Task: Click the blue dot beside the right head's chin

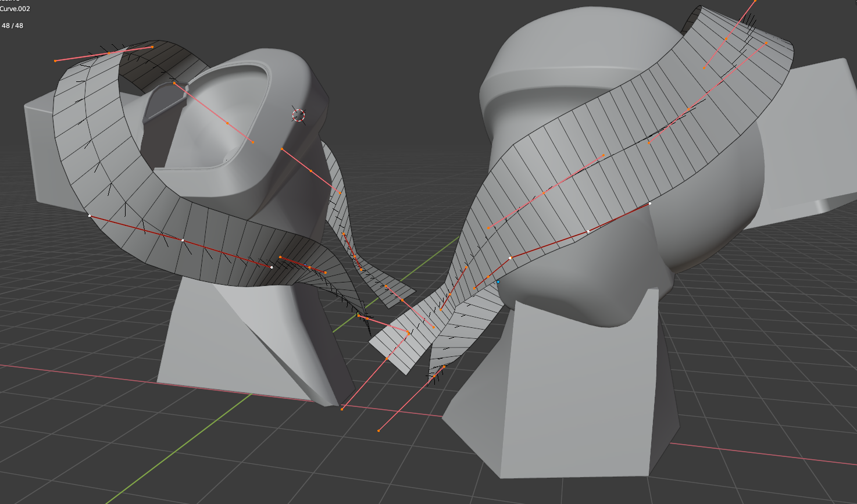Action: (498, 282)
